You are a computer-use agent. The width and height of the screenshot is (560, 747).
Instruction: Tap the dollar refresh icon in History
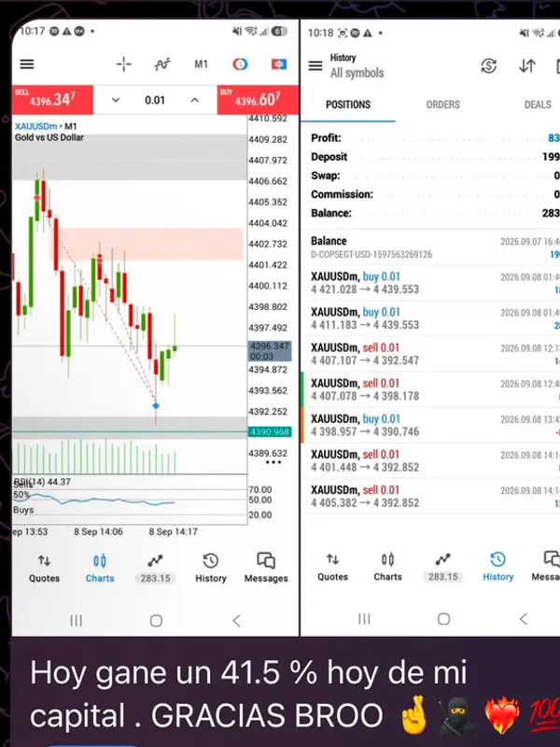(488, 65)
